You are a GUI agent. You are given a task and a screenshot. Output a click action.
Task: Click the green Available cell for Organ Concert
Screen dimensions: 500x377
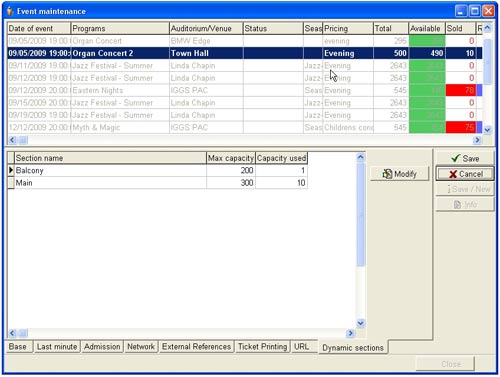(427, 41)
